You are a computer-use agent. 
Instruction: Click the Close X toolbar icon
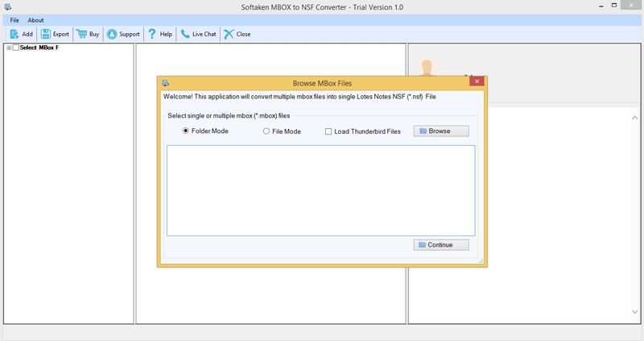coord(229,34)
